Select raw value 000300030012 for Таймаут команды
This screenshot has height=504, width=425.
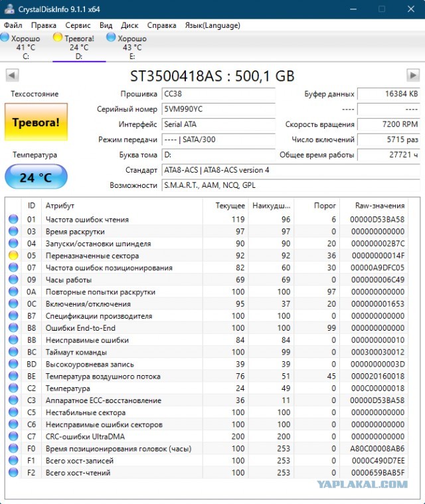click(378, 353)
